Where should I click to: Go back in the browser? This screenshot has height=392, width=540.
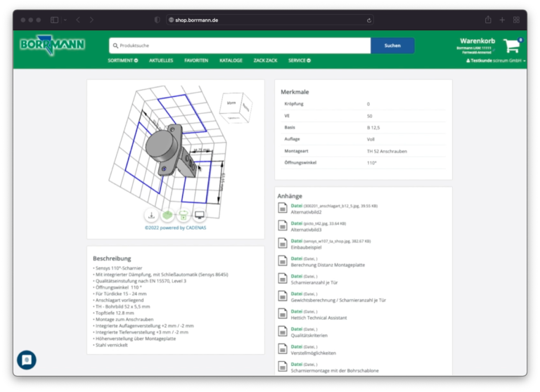coord(78,20)
